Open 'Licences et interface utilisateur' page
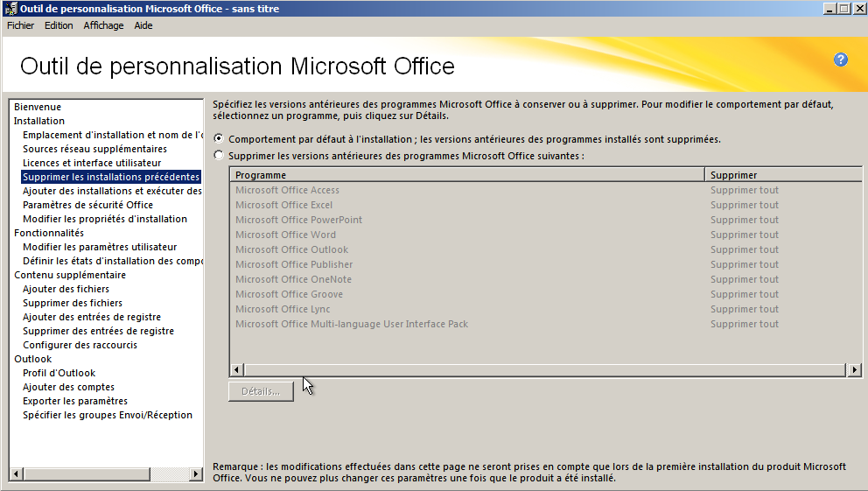868x491 pixels. (92, 163)
